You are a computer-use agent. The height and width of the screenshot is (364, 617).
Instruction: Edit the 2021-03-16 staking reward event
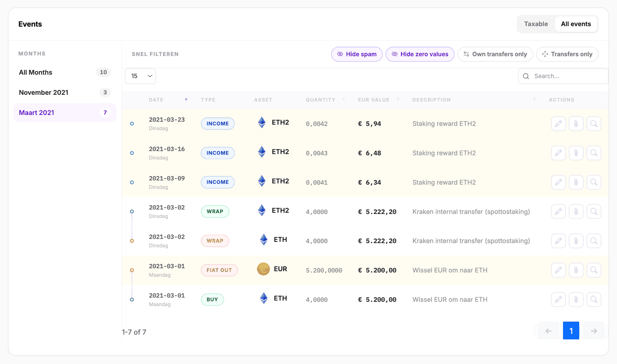pos(558,153)
